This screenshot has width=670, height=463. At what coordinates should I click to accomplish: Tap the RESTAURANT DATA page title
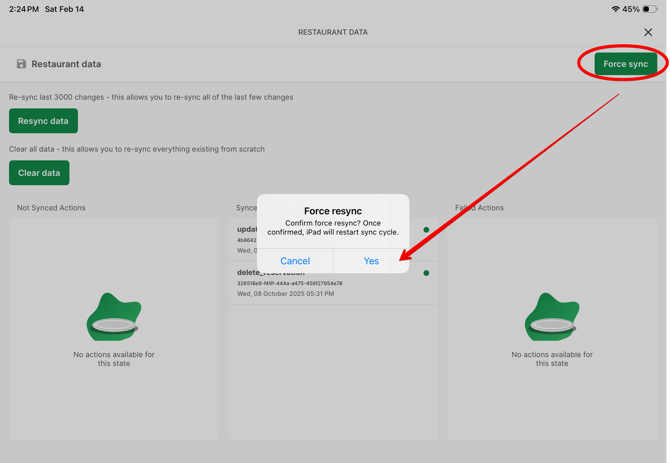pyautogui.click(x=333, y=32)
